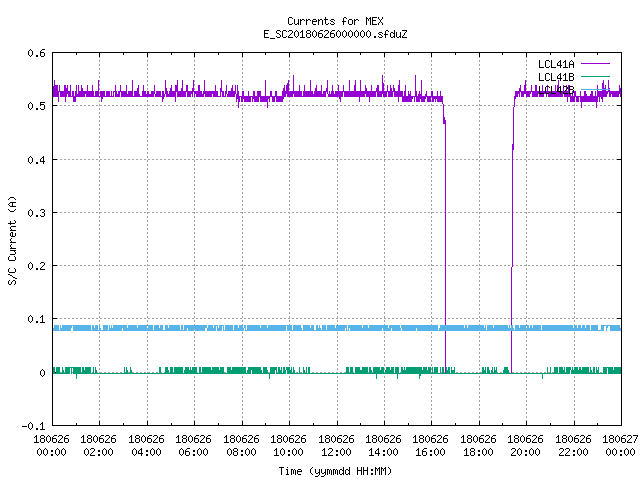
Task: Click the x-axis tick 180626 14:00
Action: [x=384, y=446]
